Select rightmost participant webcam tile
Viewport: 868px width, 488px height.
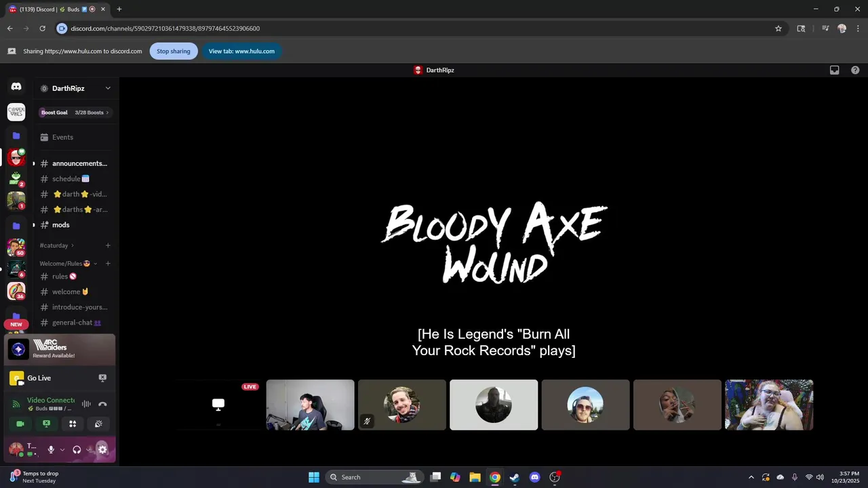769,405
